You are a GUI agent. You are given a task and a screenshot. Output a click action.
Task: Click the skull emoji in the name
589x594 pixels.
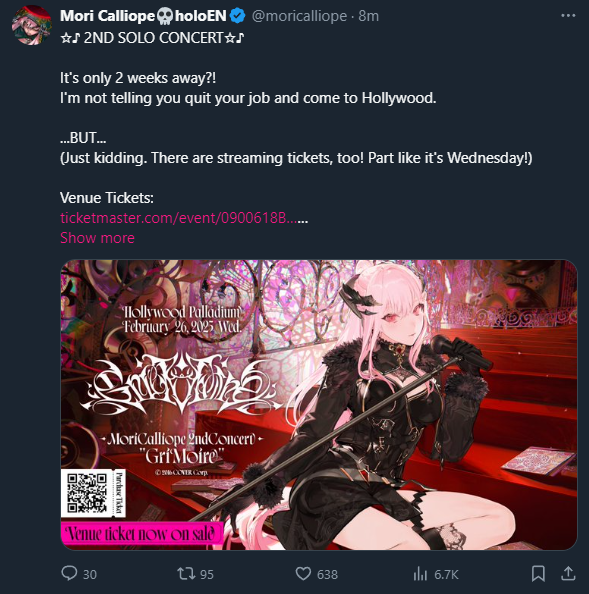coord(165,16)
